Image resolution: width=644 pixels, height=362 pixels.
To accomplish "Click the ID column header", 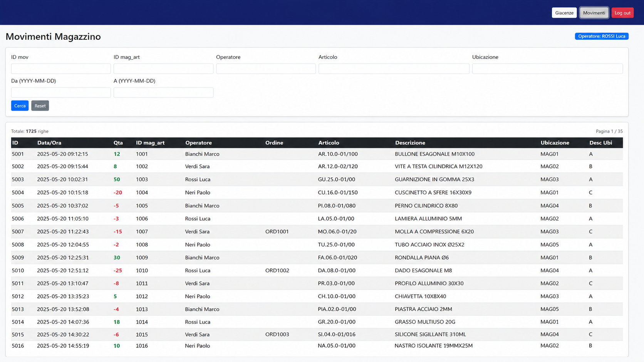I will point(15,142).
